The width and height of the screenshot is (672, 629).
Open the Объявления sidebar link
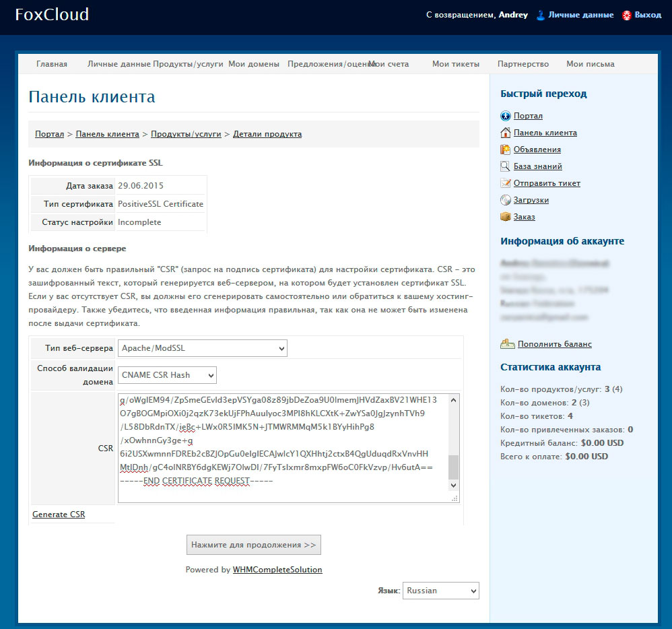(x=537, y=150)
